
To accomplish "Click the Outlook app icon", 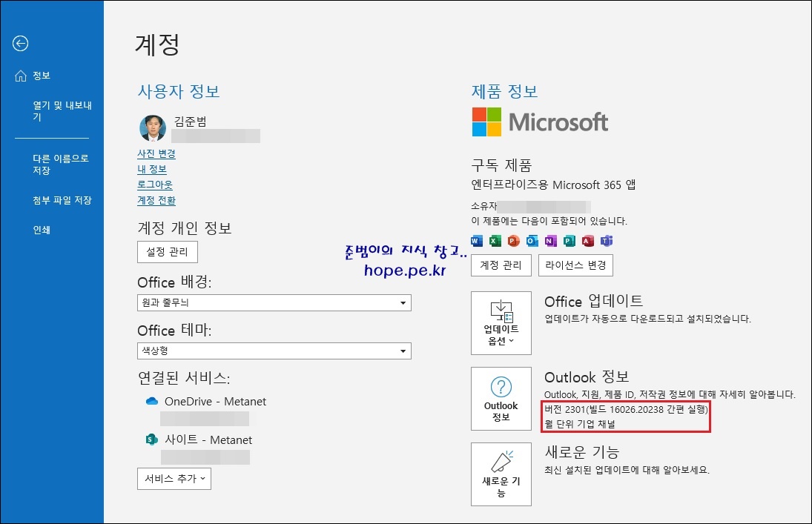I will [x=532, y=241].
